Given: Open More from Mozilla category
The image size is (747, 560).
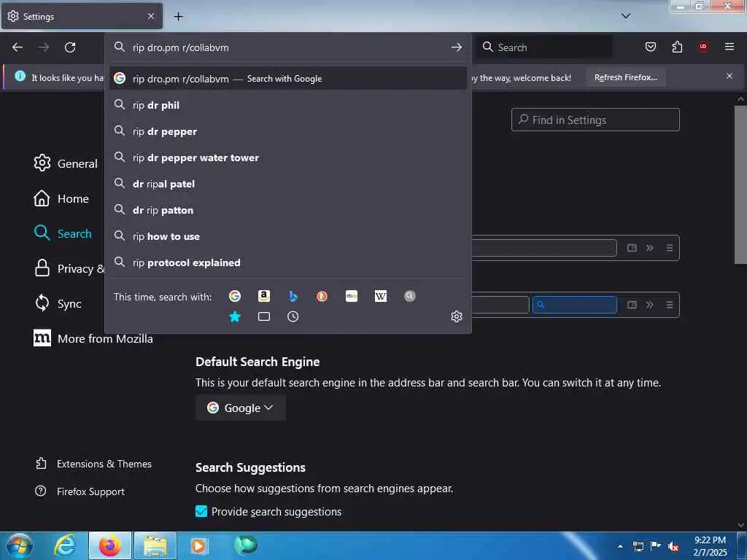Looking at the screenshot, I should (x=93, y=338).
